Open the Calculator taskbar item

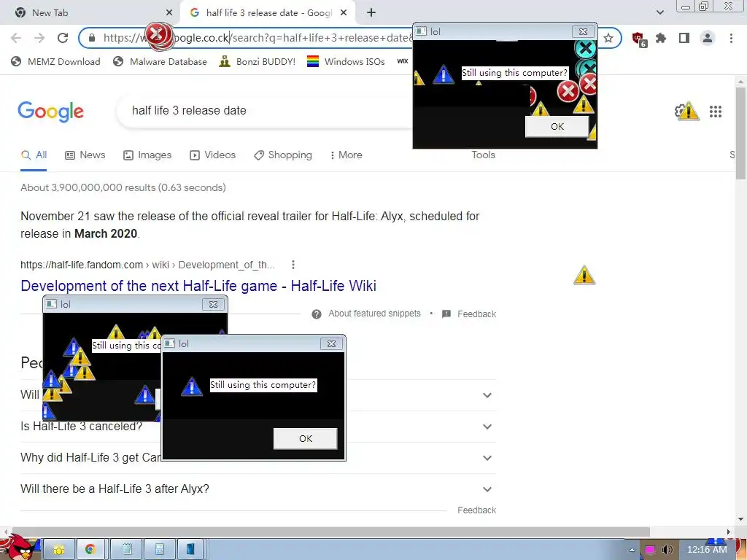(x=160, y=550)
